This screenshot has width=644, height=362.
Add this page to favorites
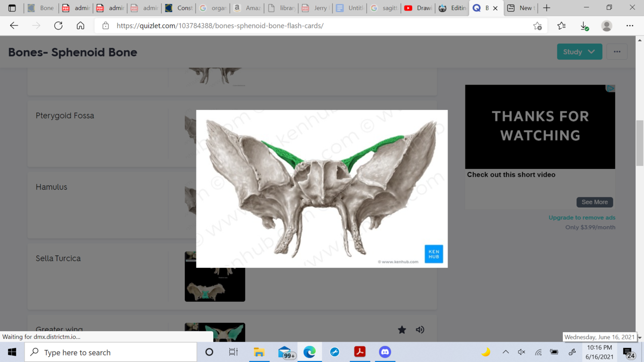point(537,26)
